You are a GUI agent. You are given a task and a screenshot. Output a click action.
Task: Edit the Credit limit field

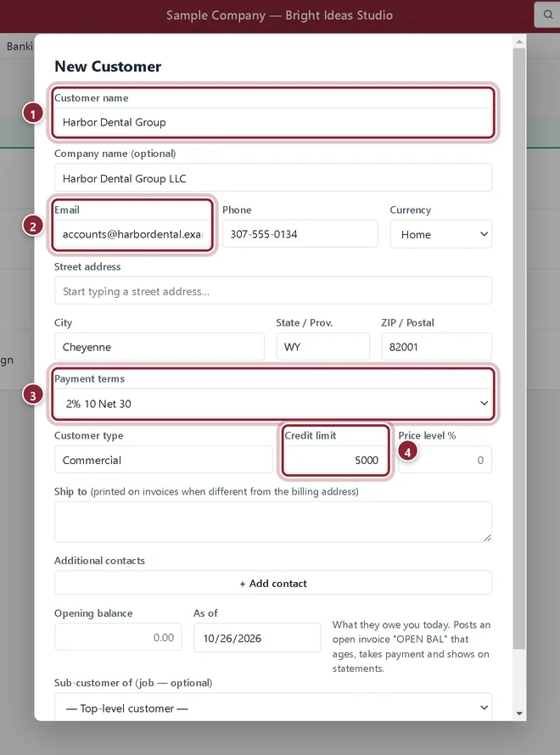coord(336,460)
